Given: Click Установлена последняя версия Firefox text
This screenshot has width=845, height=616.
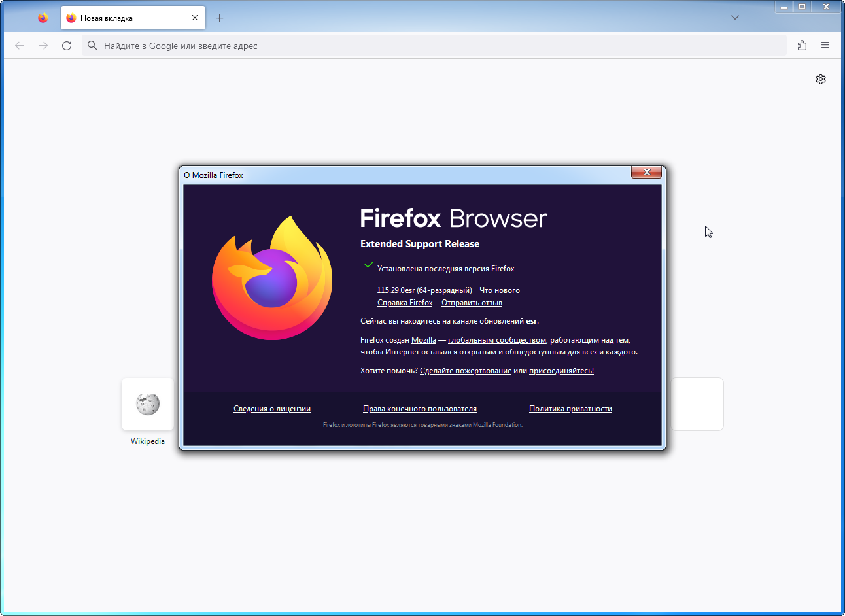Looking at the screenshot, I should pos(446,269).
